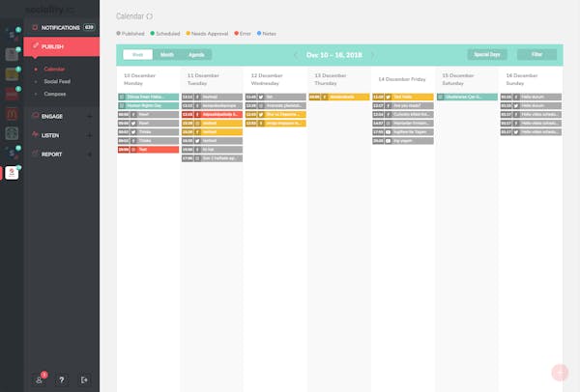This screenshot has width=580, height=392.
Task: Select the McDonald's M account avatar
Action: tap(12, 114)
